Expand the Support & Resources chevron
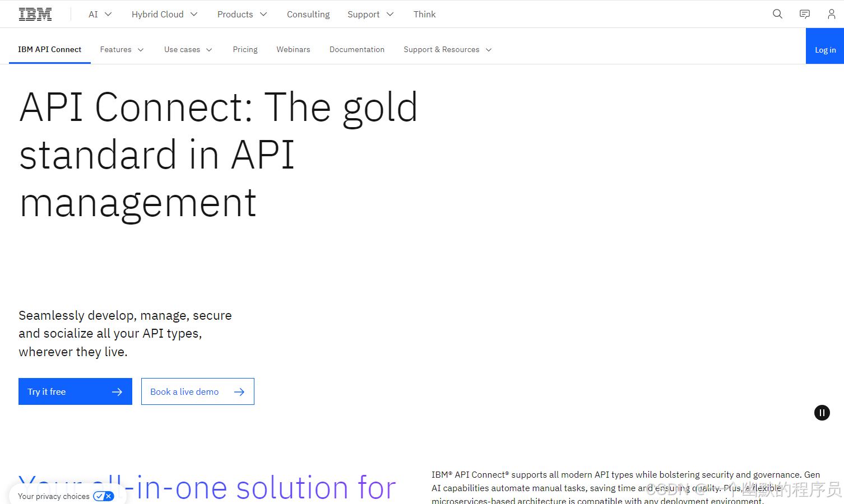Viewport: 844px width, 504px height. (489, 50)
